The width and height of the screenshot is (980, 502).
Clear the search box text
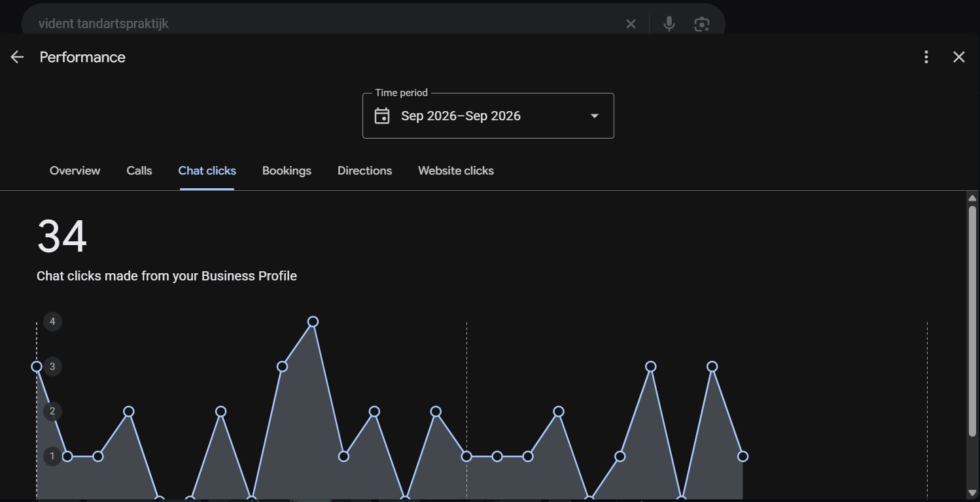tap(631, 24)
